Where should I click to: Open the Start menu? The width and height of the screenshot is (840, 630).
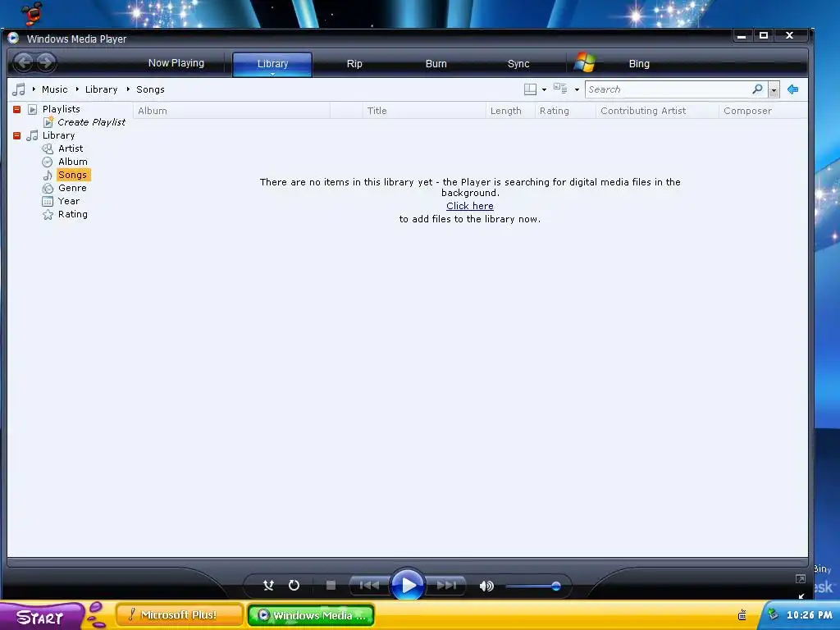[x=42, y=616]
